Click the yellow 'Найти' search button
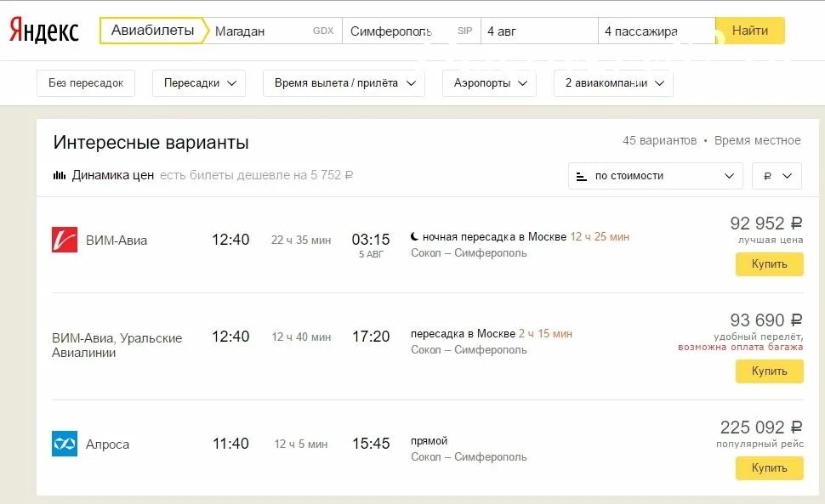825x504 pixels. tap(750, 31)
